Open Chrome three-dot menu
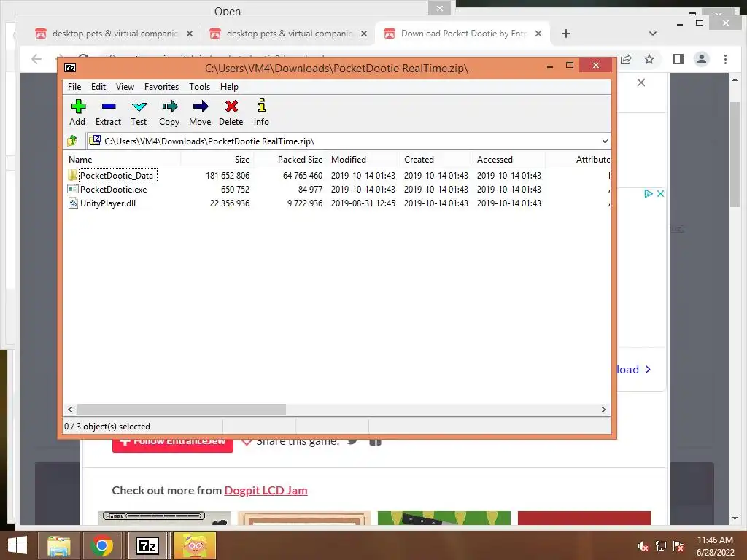The height and width of the screenshot is (560, 747). click(725, 59)
